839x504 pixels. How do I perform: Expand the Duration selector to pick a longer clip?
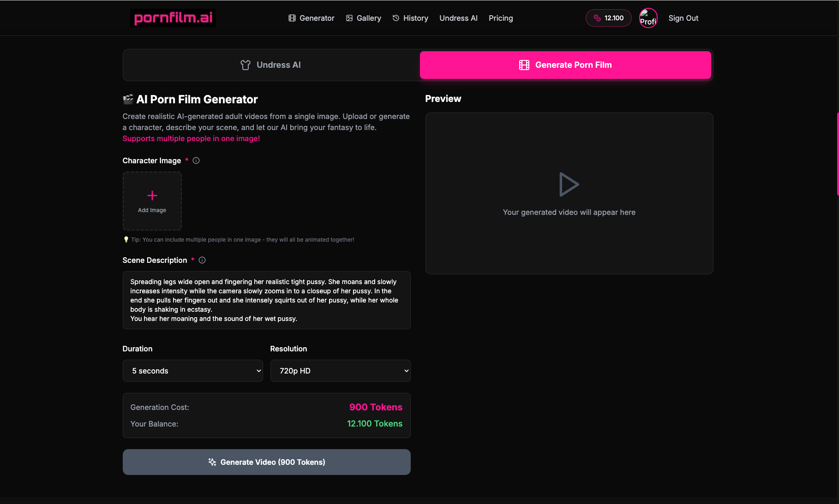(192, 371)
